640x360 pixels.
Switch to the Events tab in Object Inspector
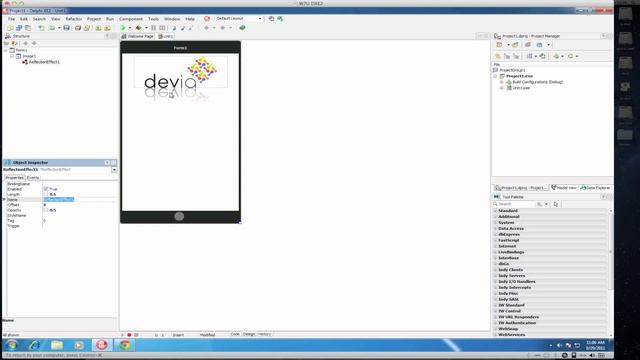point(33,178)
